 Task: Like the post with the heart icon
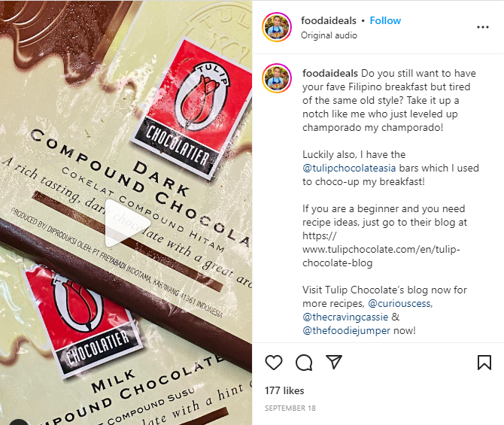(274, 363)
